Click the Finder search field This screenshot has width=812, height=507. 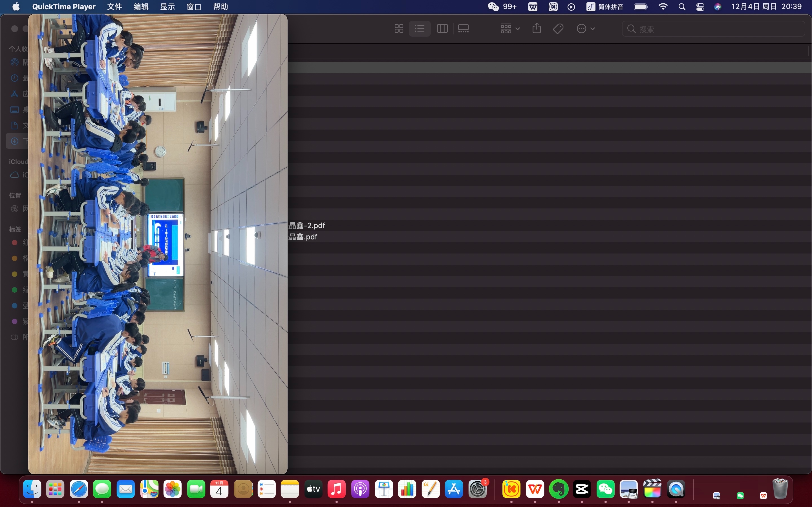point(713,29)
